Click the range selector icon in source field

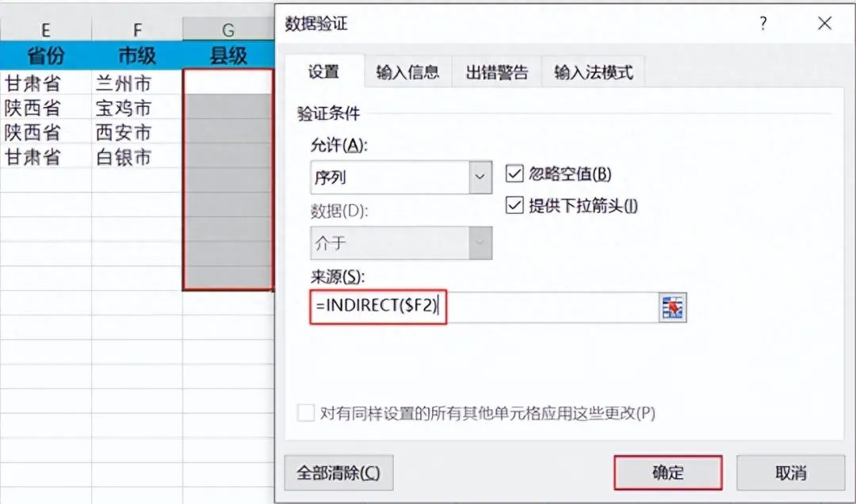(672, 307)
